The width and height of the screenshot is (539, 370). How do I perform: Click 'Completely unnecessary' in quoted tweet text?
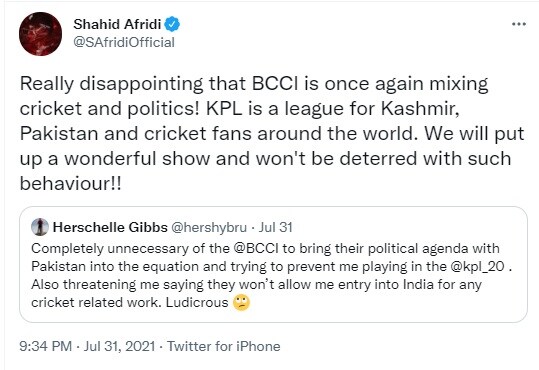tap(110, 249)
